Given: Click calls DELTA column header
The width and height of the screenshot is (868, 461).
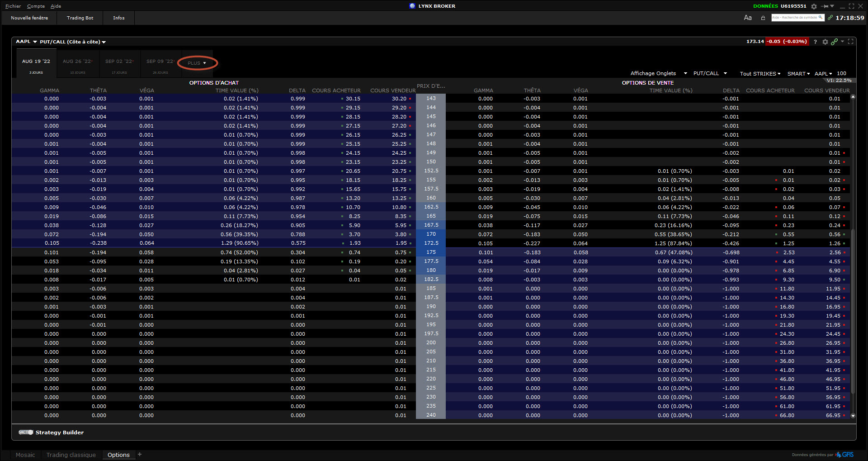Looking at the screenshot, I should (297, 90).
